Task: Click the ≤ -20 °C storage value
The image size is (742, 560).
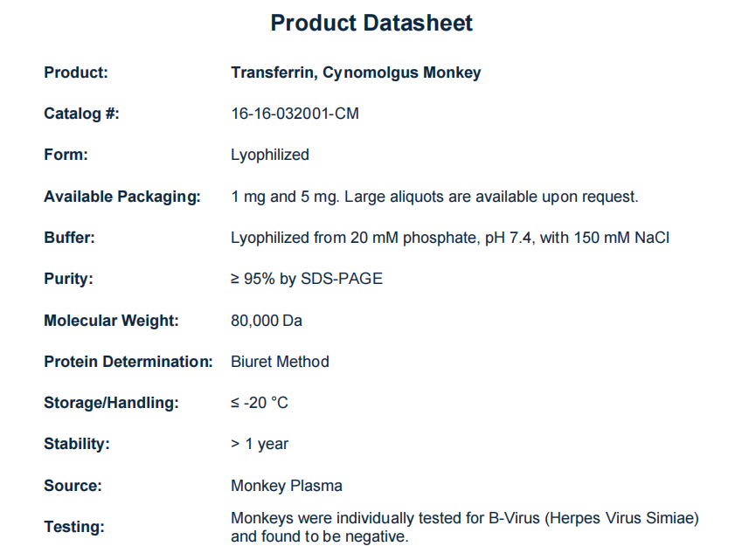Action: (259, 403)
